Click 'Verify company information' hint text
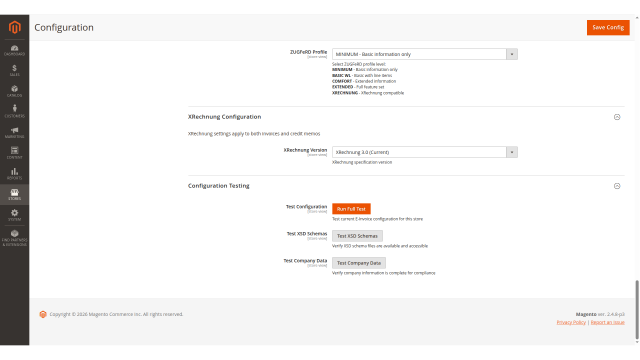The image size is (640, 360). coord(383,273)
